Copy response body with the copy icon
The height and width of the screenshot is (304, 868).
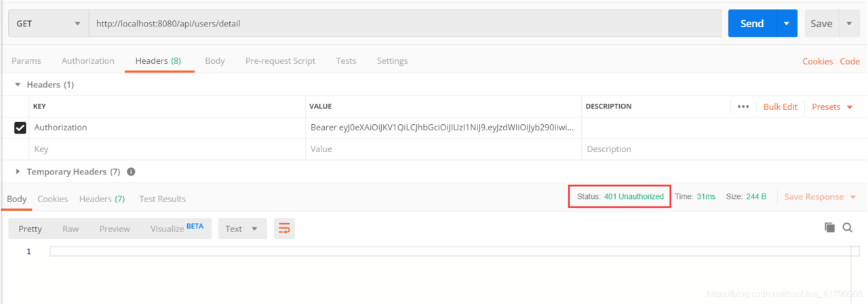[x=829, y=228]
